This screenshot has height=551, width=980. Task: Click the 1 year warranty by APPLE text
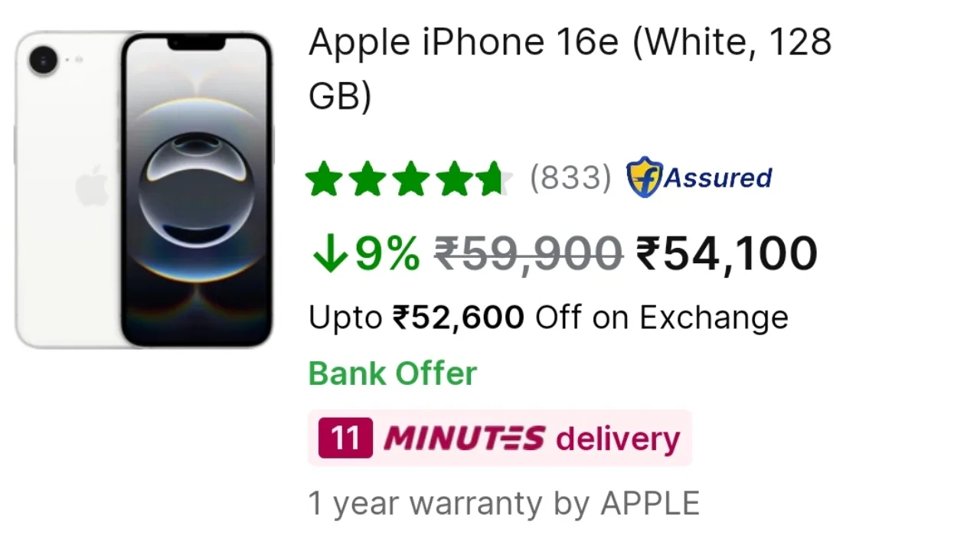504,504
